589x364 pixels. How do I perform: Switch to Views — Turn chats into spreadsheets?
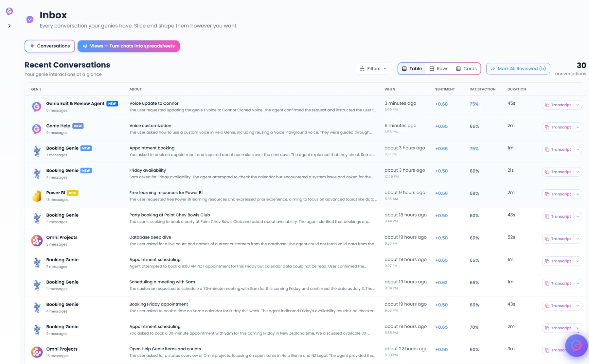point(129,46)
